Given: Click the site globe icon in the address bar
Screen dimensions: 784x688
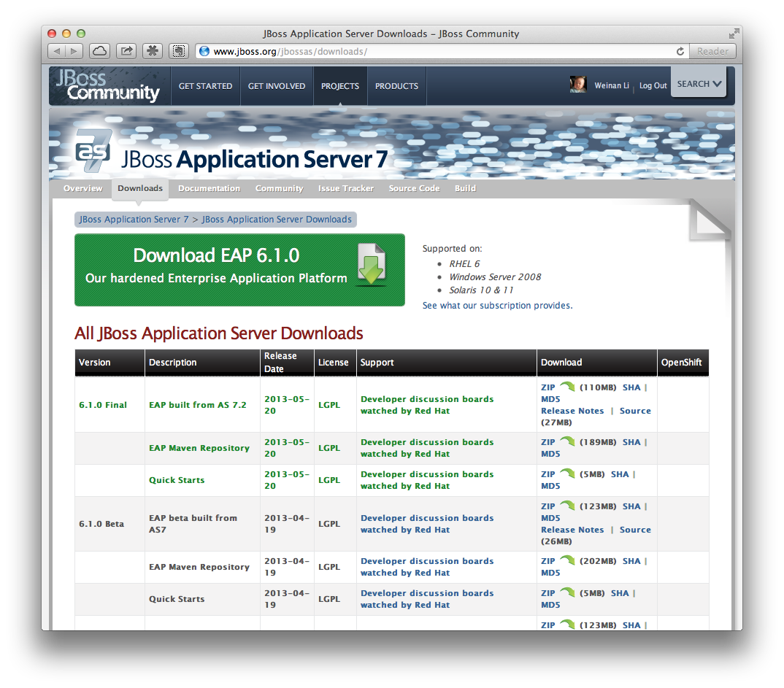Looking at the screenshot, I should click(204, 52).
